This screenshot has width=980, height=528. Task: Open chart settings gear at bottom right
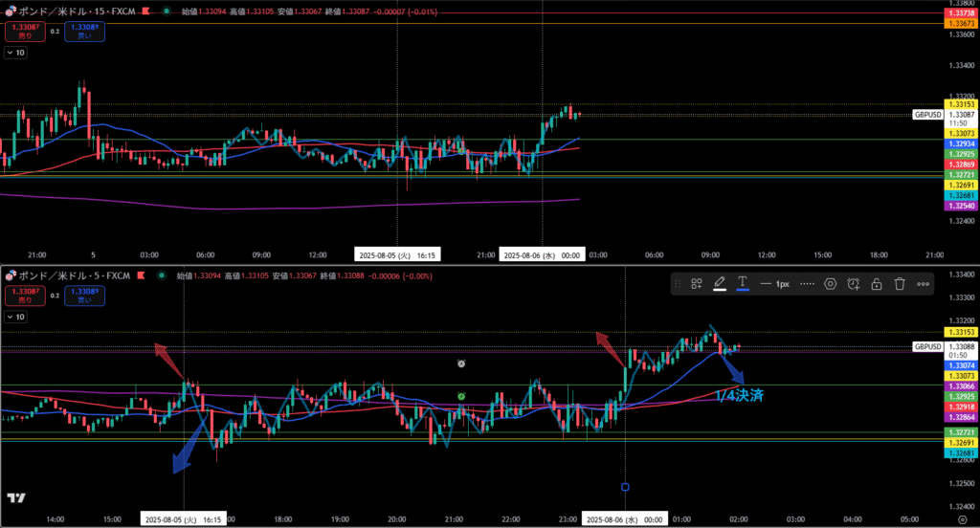click(963, 519)
